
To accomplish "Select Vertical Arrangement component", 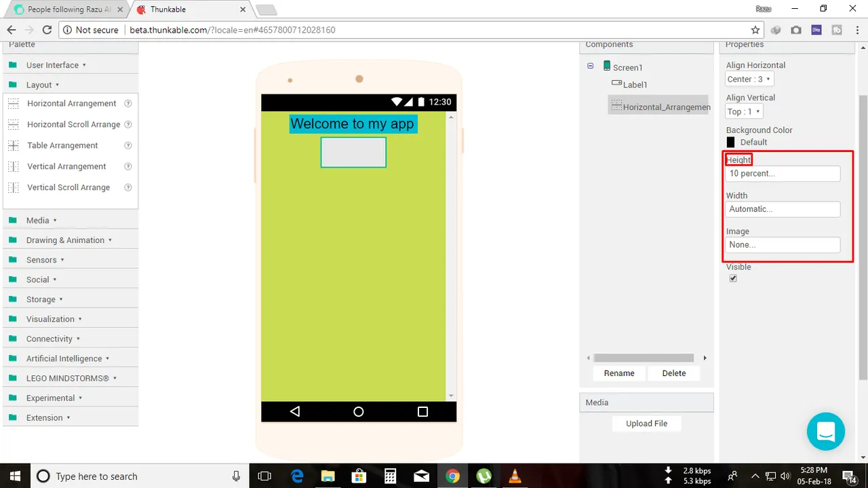I will (x=66, y=167).
